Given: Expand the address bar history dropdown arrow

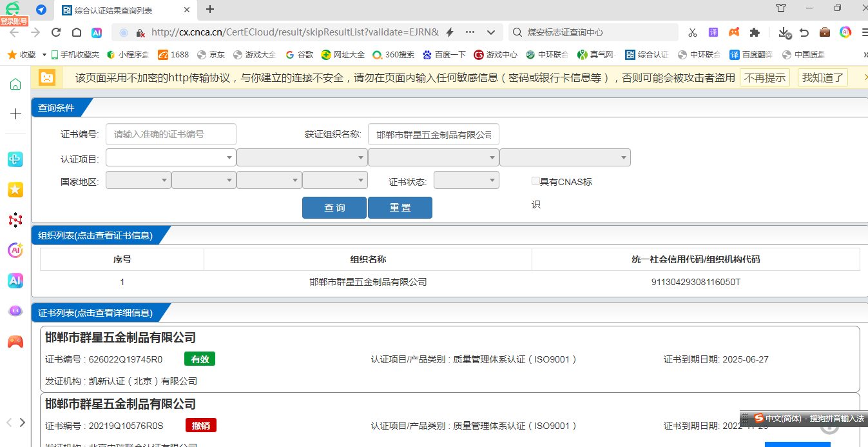Looking at the screenshot, I should (490, 32).
